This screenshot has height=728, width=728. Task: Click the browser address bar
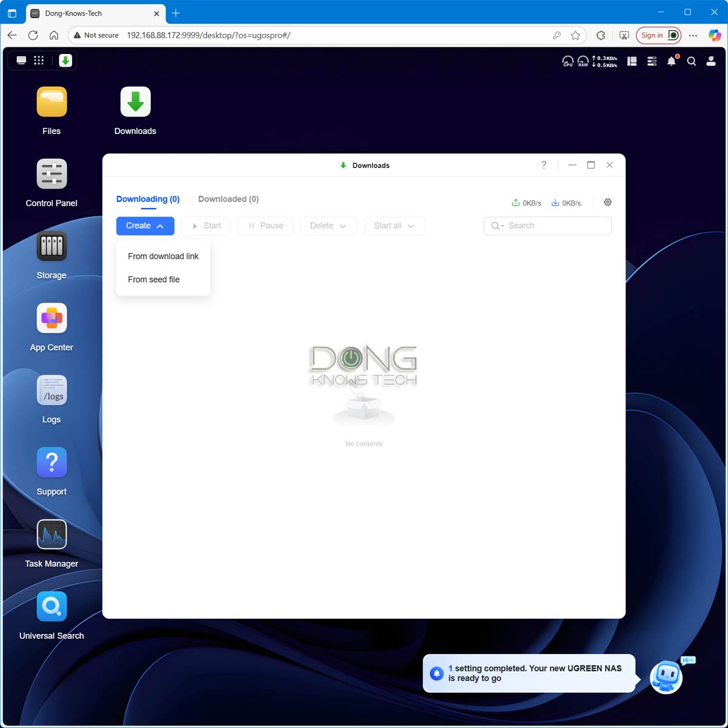coord(328,35)
